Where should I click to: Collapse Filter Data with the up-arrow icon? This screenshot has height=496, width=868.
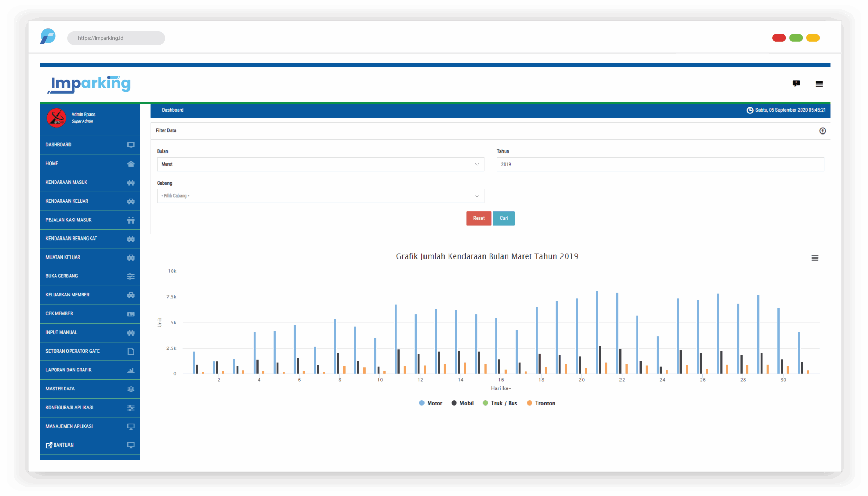822,131
